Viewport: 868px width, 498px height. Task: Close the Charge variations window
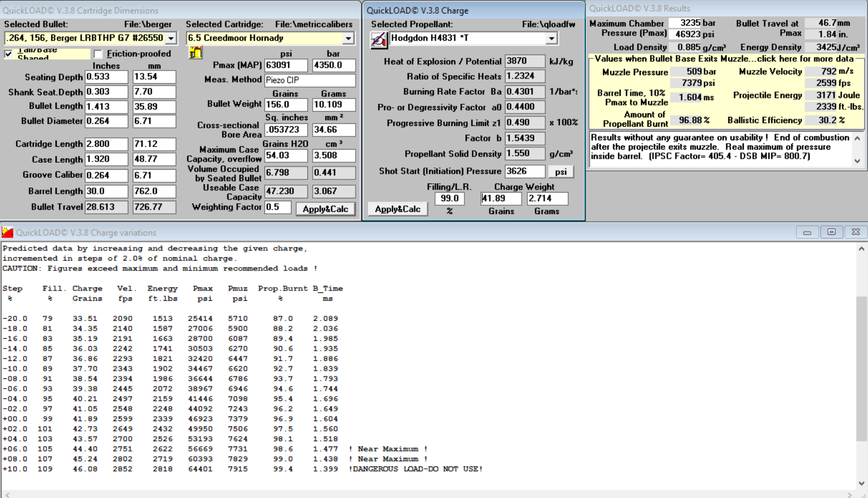(x=855, y=232)
